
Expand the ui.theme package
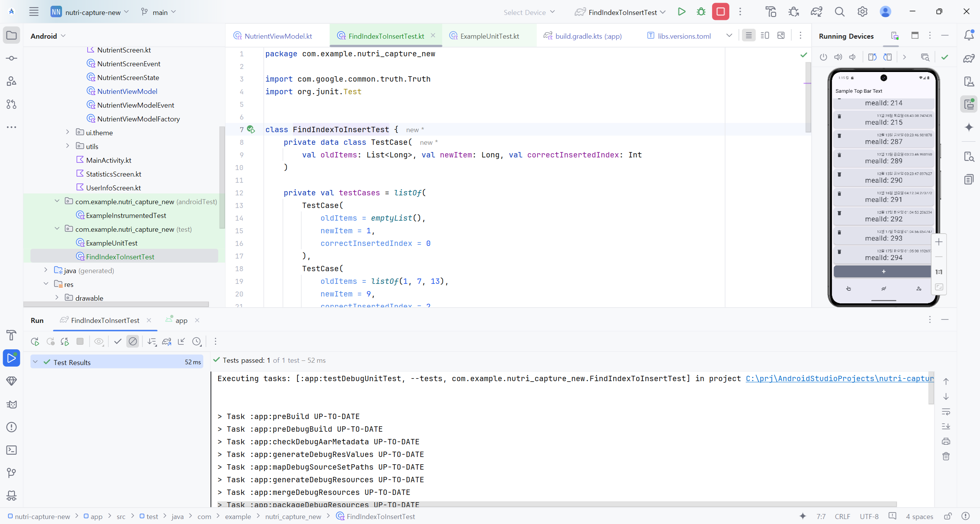click(68, 132)
